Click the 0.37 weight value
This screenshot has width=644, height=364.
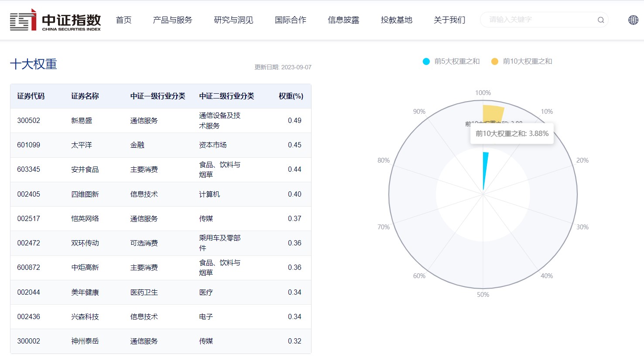coord(295,218)
